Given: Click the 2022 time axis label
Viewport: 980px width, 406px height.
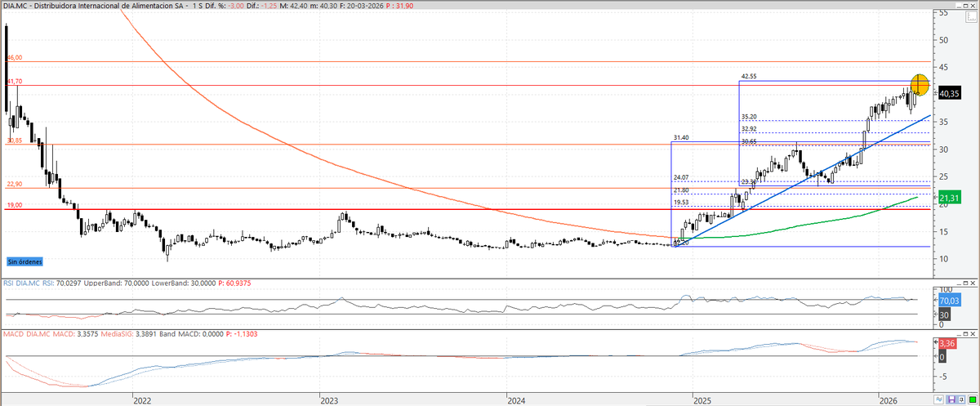Looking at the screenshot, I should [x=142, y=401].
